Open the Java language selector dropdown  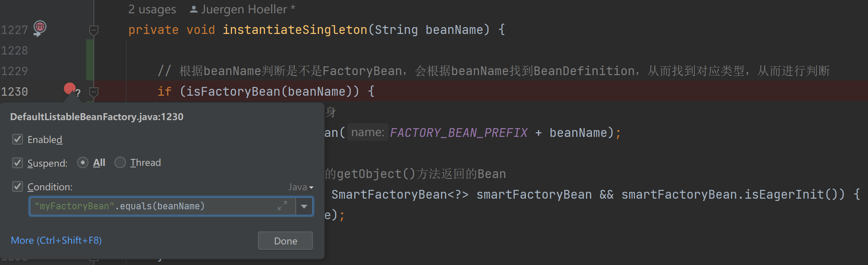tap(301, 187)
